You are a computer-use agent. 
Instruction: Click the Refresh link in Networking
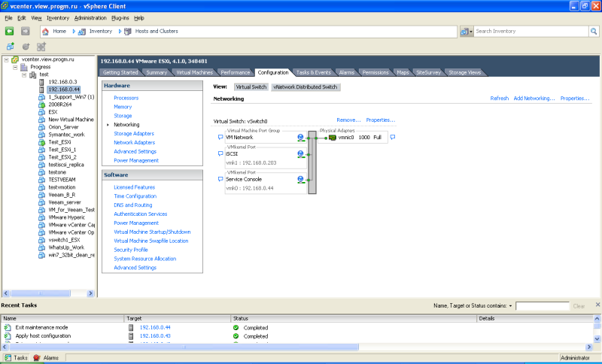coord(499,99)
